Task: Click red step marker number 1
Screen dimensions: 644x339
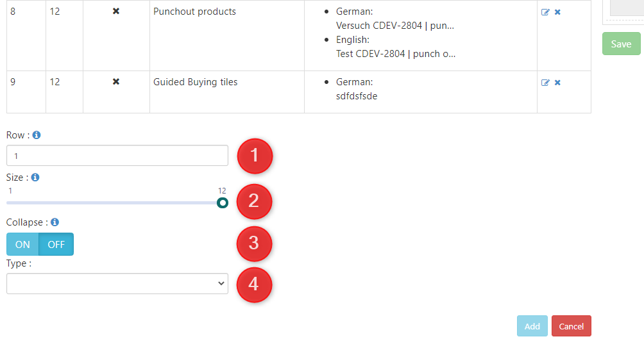Action: coord(255,156)
